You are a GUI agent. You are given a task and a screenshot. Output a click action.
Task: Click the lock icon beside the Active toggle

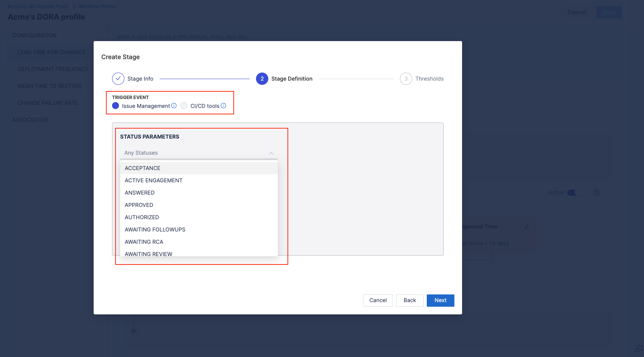coord(596,192)
